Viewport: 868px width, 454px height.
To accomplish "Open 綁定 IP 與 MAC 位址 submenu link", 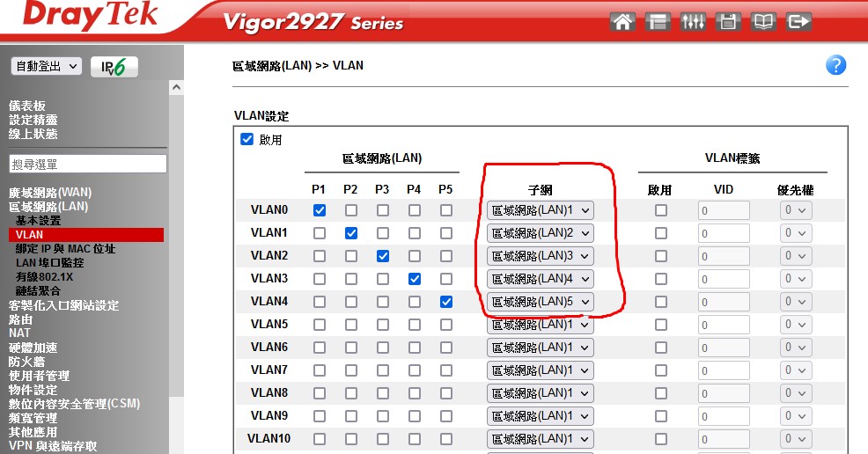I will 65,249.
